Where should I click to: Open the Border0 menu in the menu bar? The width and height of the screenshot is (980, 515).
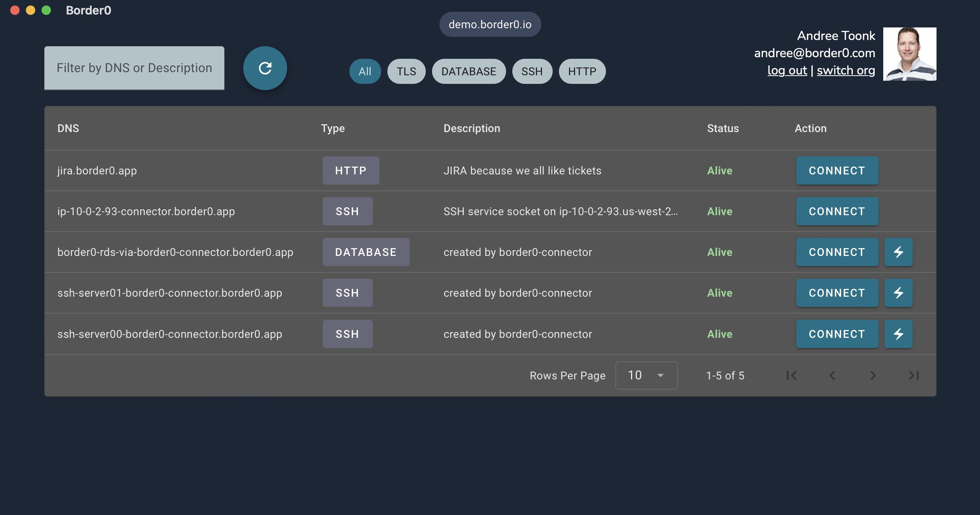(x=89, y=10)
